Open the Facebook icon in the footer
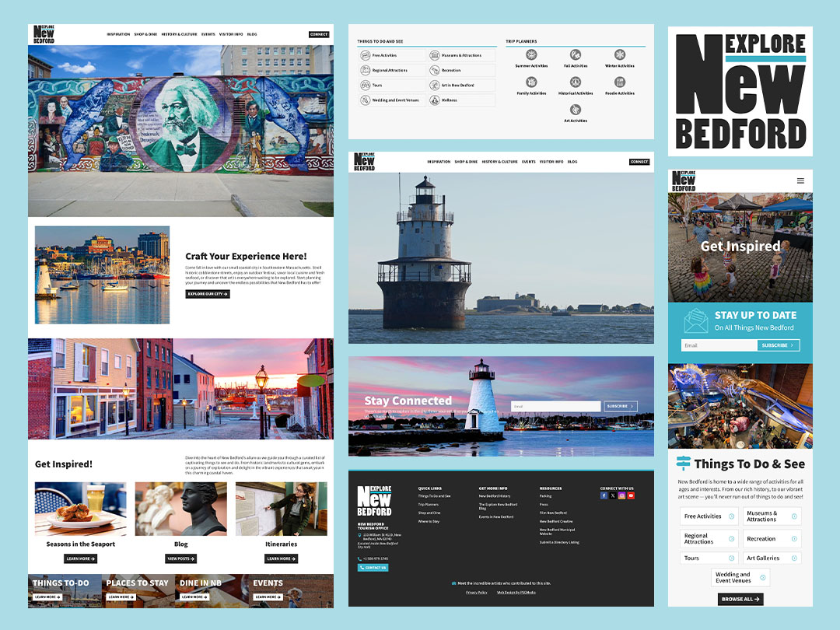The image size is (840, 630). (604, 495)
